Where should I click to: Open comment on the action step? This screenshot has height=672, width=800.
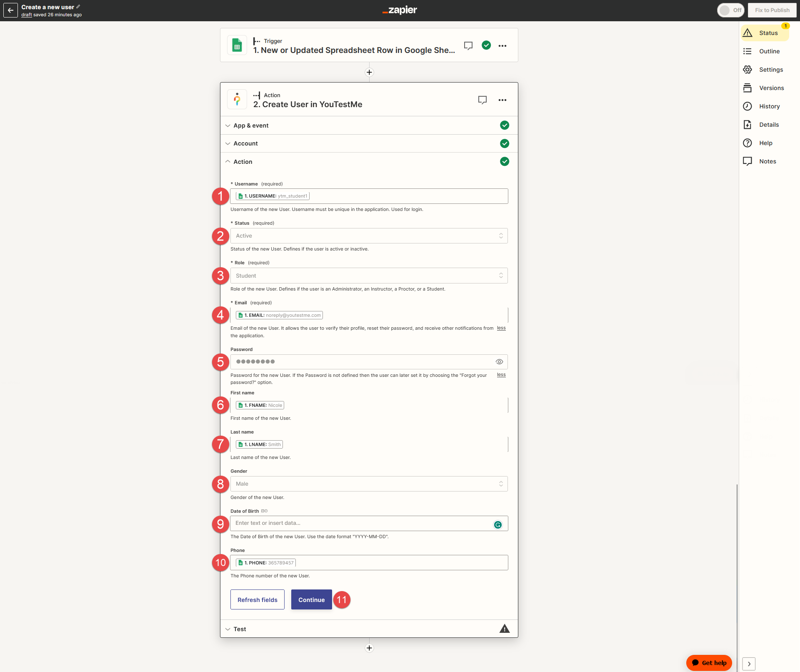pyautogui.click(x=482, y=100)
